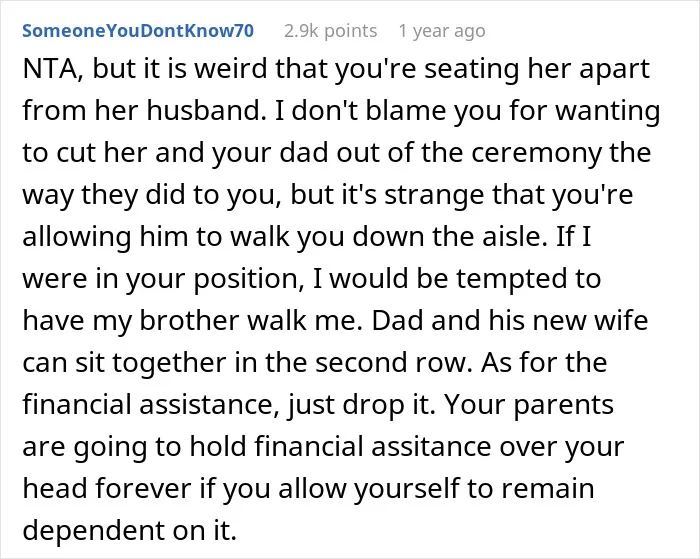Select the word 'husband.' in the comment
The height and width of the screenshot is (559, 700).
tap(204, 110)
